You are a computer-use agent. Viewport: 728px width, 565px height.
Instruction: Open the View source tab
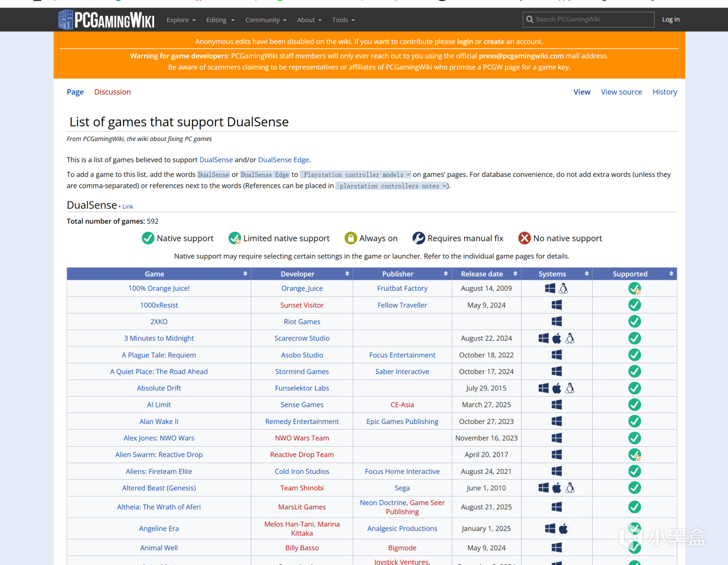click(622, 92)
